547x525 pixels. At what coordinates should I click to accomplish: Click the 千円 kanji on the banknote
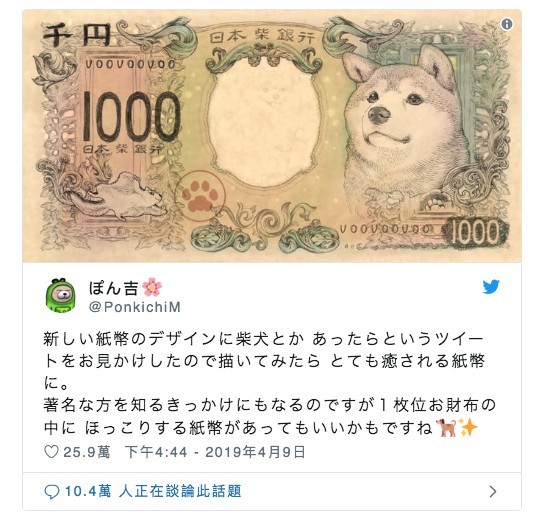pos(77,34)
